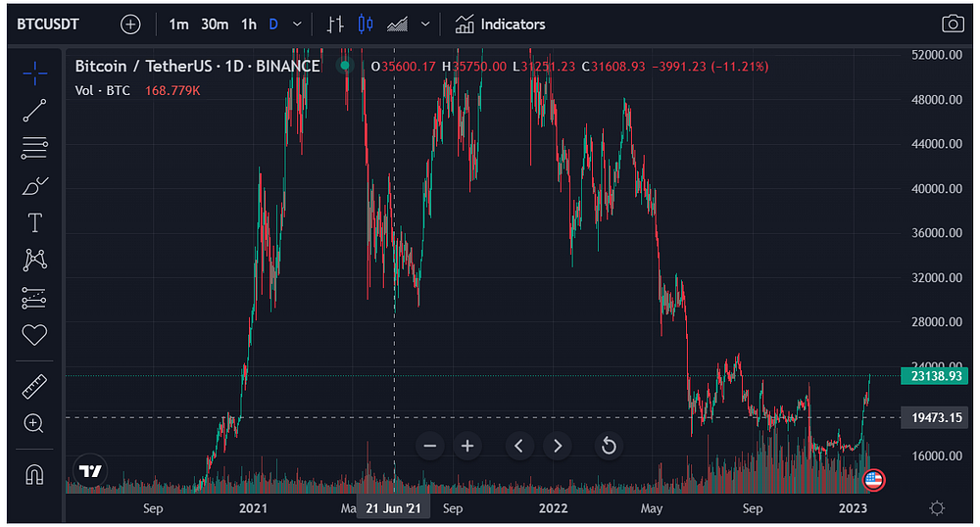
Task: Open the chart style dropdown arrow
Action: pos(425,24)
